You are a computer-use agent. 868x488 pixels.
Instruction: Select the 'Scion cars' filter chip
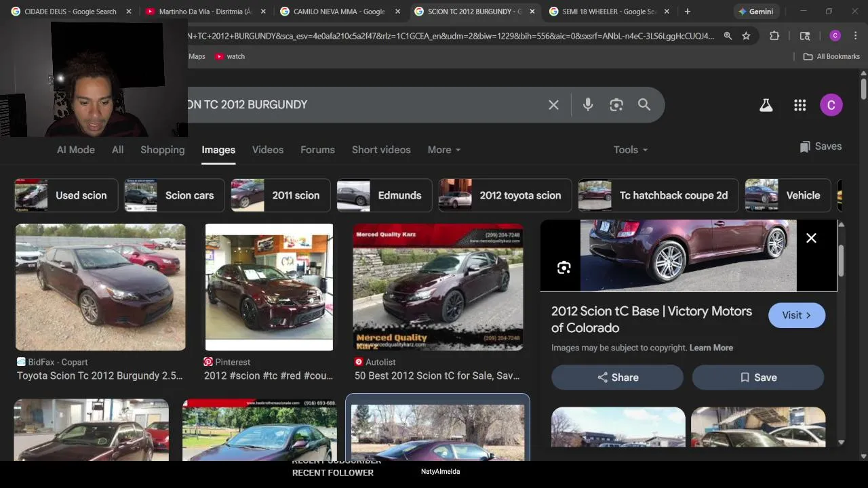[x=174, y=195]
